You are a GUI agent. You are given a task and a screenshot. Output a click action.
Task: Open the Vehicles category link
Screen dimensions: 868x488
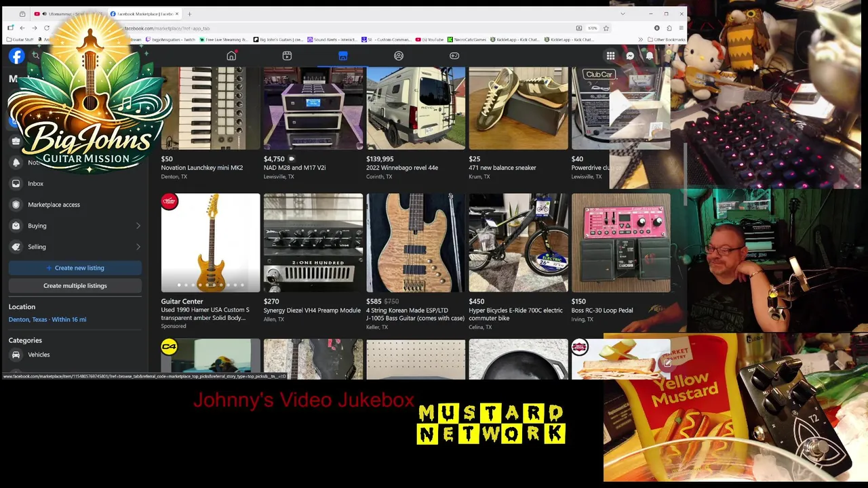pos(75,354)
